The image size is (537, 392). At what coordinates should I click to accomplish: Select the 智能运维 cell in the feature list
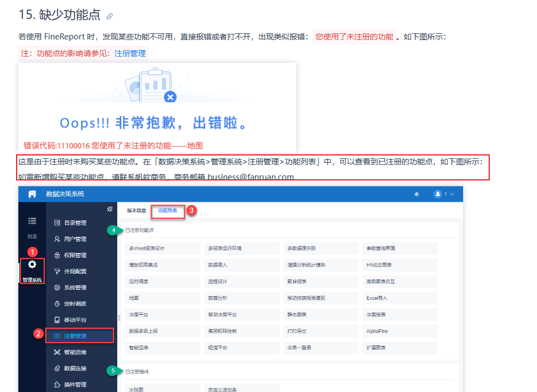[x=163, y=348]
